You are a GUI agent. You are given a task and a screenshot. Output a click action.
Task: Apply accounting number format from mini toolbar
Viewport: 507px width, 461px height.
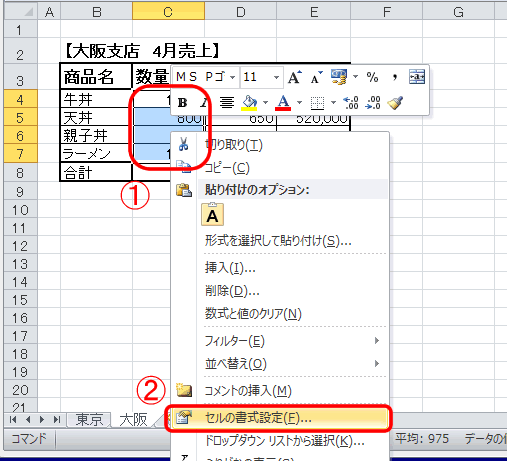339,77
